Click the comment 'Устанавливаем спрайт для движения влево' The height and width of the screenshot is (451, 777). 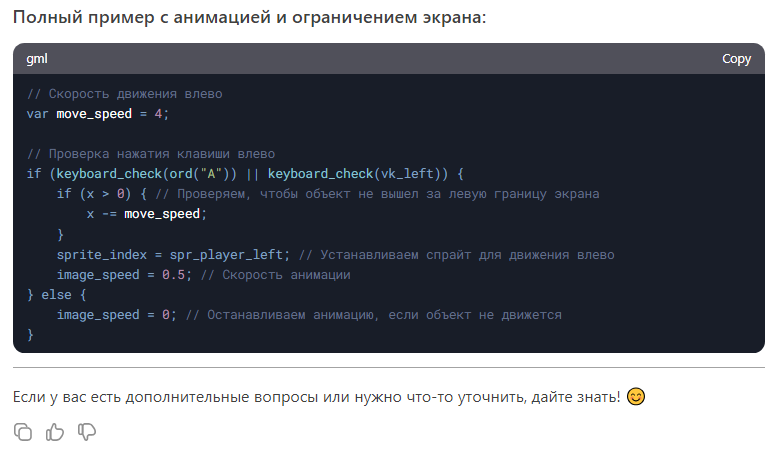pyautogui.click(x=456, y=255)
